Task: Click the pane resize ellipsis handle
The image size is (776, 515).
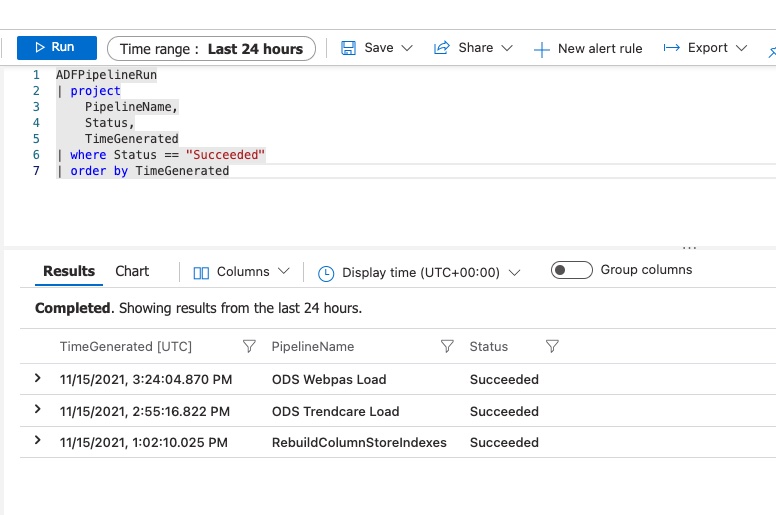Action: tap(689, 247)
